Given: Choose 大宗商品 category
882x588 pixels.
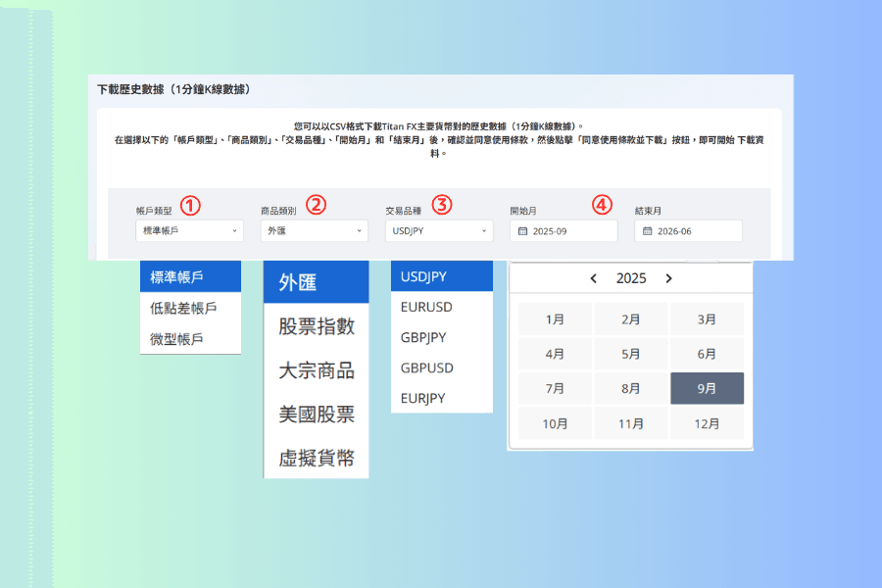Looking at the screenshot, I should click(x=317, y=370).
